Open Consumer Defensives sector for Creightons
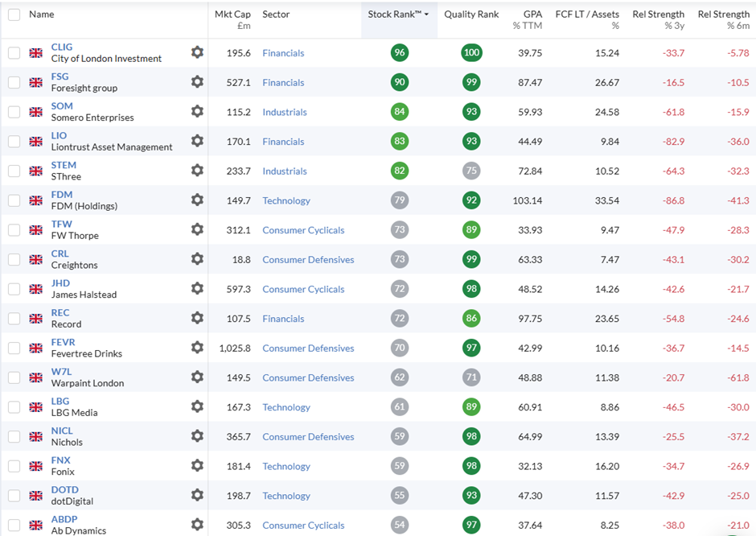 [308, 260]
